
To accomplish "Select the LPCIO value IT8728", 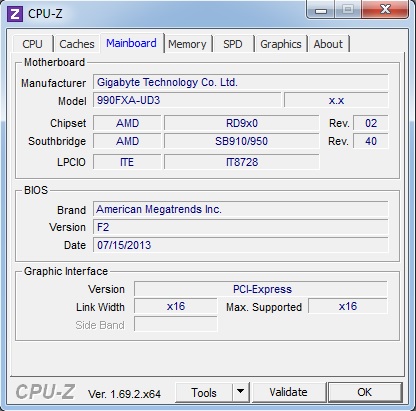I will click(x=242, y=162).
